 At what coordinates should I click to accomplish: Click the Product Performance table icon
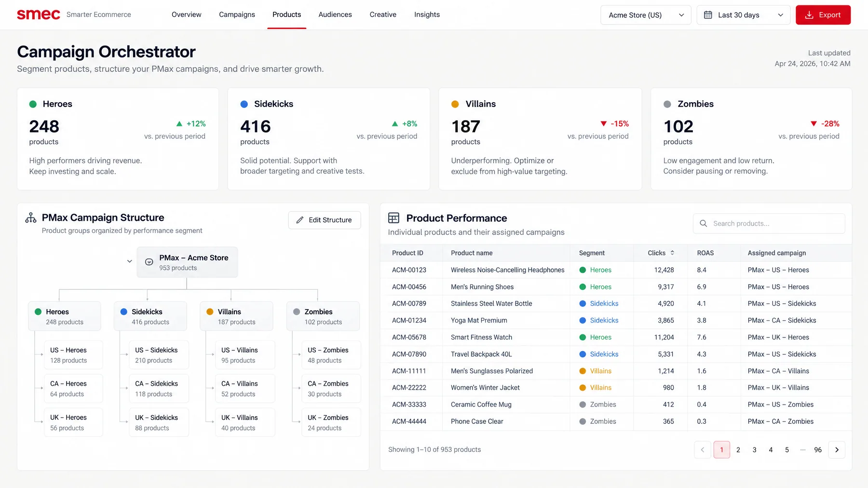click(393, 218)
